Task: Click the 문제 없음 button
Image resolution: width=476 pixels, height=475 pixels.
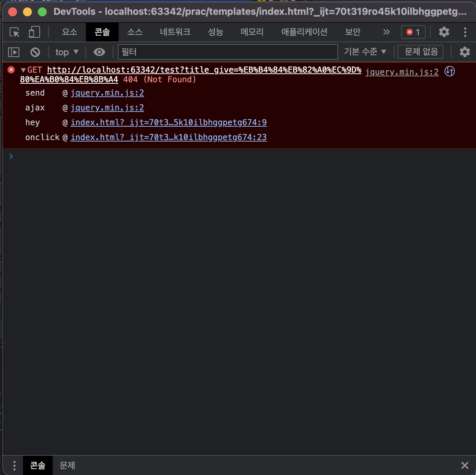Action: [x=421, y=52]
